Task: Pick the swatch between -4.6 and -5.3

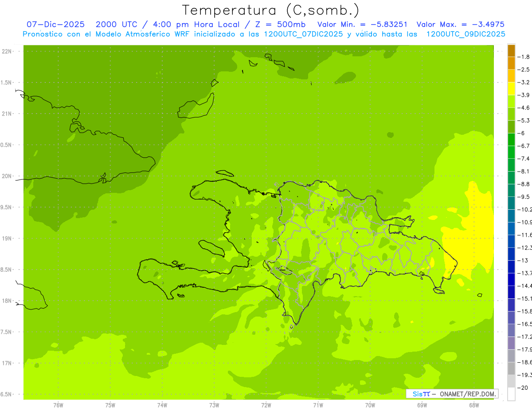Action: click(511, 114)
